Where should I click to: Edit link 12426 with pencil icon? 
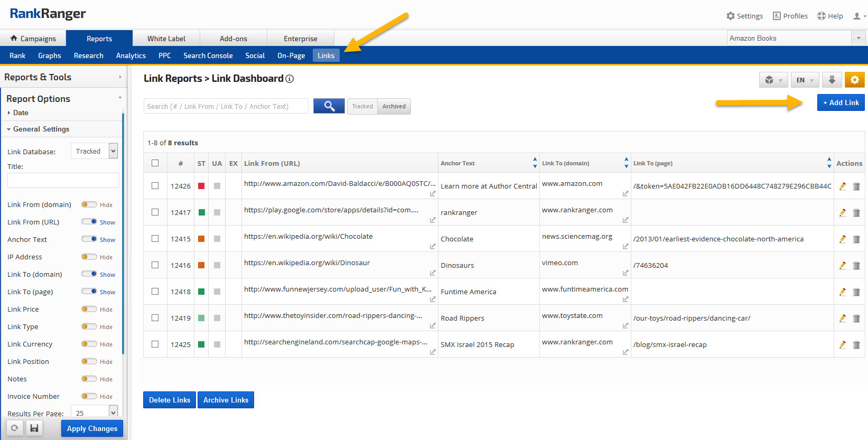click(843, 186)
